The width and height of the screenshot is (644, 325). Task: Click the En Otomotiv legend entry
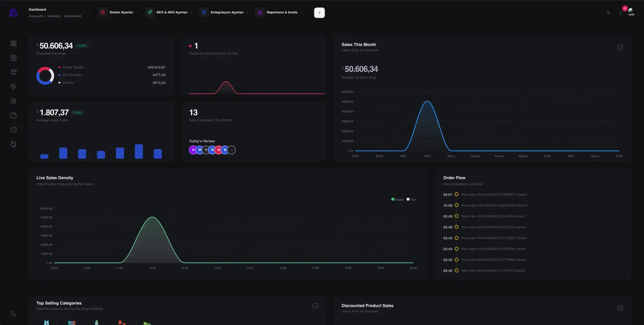tap(72, 75)
